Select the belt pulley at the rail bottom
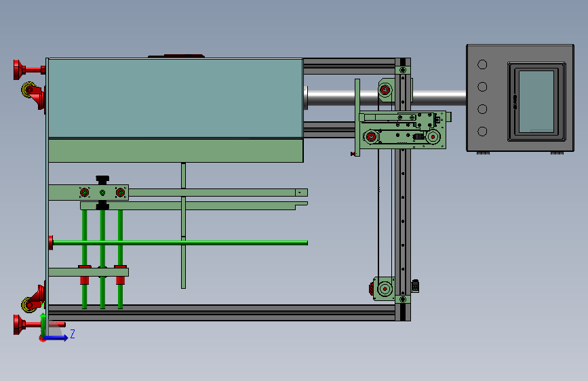Screen dimensions: 588x381 coord(385,289)
